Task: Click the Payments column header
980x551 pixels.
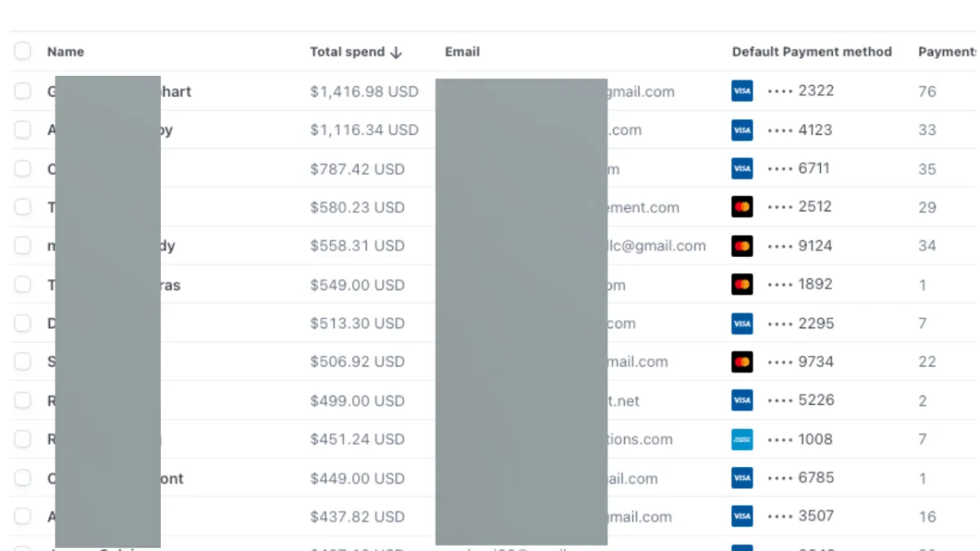Action: tap(946, 51)
